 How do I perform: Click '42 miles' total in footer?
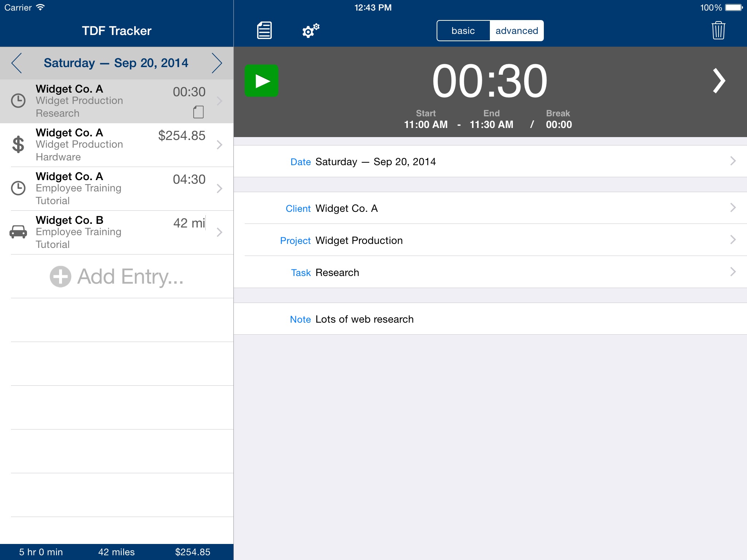(116, 552)
